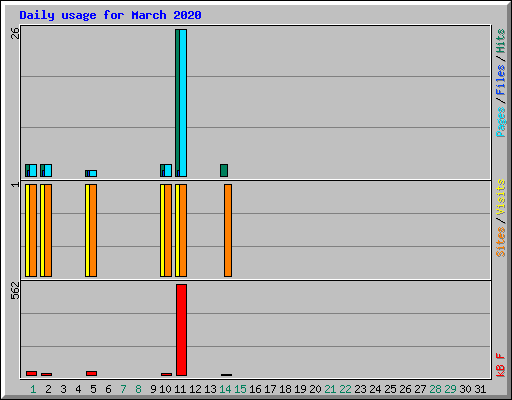Image resolution: width=512 pixels, height=400 pixels.
Task: Click the yellow Visits bar for day 11
Action: (x=177, y=230)
